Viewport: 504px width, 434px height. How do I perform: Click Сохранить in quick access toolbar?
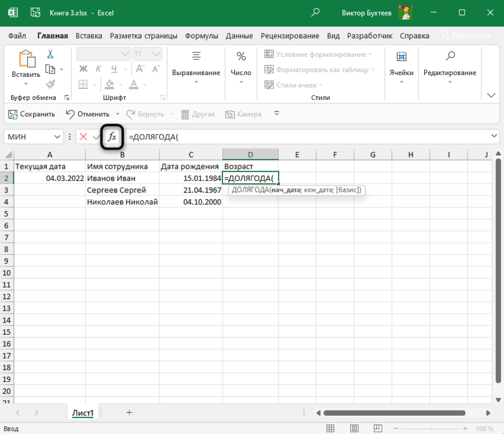pos(31,114)
